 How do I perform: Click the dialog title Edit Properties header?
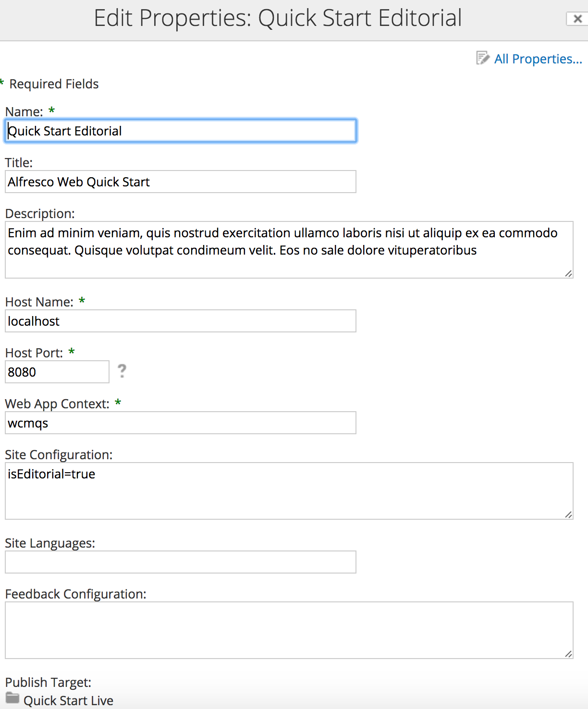[x=278, y=18]
